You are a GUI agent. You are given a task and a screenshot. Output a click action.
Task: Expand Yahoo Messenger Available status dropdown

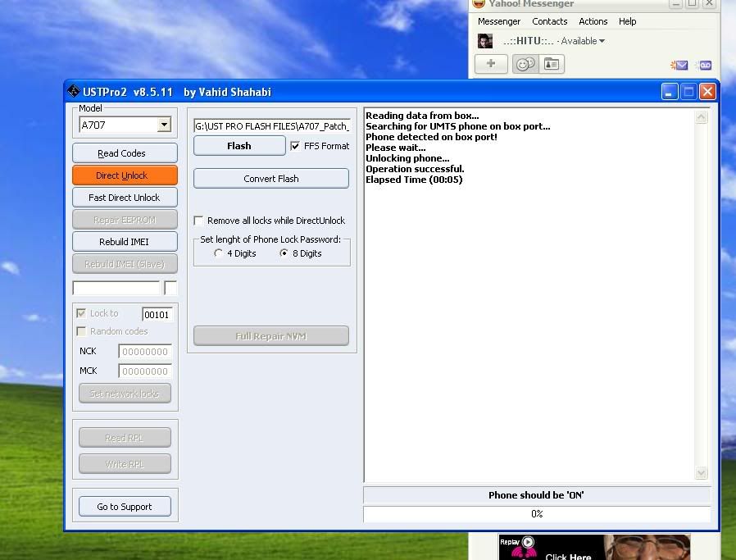click(602, 41)
